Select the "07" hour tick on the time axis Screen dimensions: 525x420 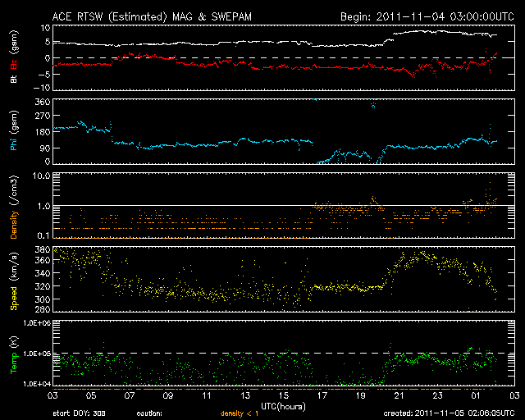[130, 396]
